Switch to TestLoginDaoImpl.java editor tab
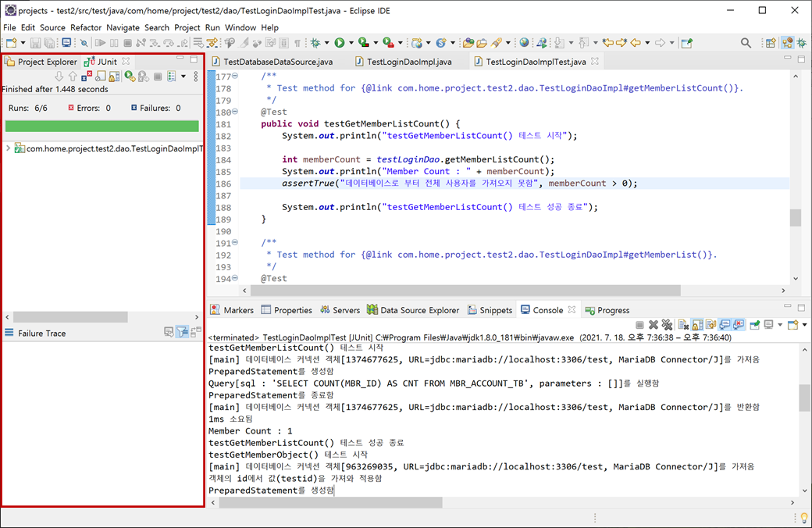This screenshot has height=528, width=812. coord(404,62)
